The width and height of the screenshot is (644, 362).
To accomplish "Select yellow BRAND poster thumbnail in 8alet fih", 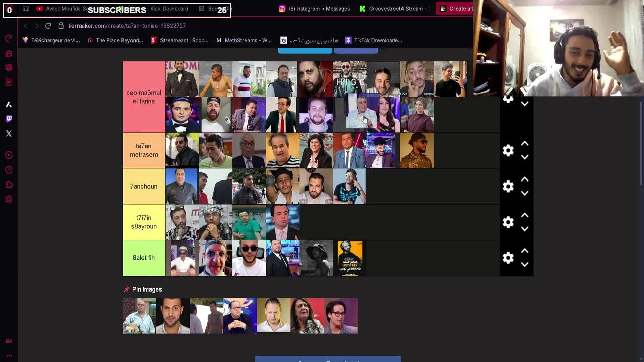I will click(x=350, y=258).
